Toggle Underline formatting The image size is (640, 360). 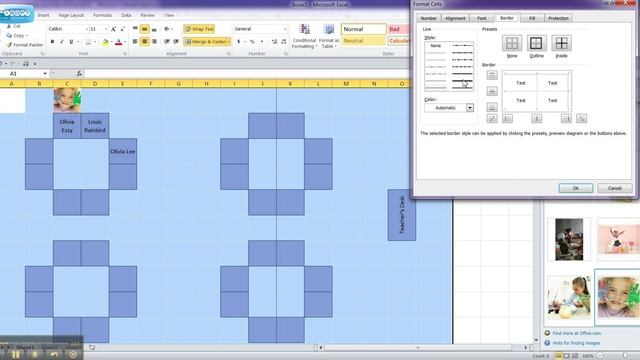(x=71, y=42)
